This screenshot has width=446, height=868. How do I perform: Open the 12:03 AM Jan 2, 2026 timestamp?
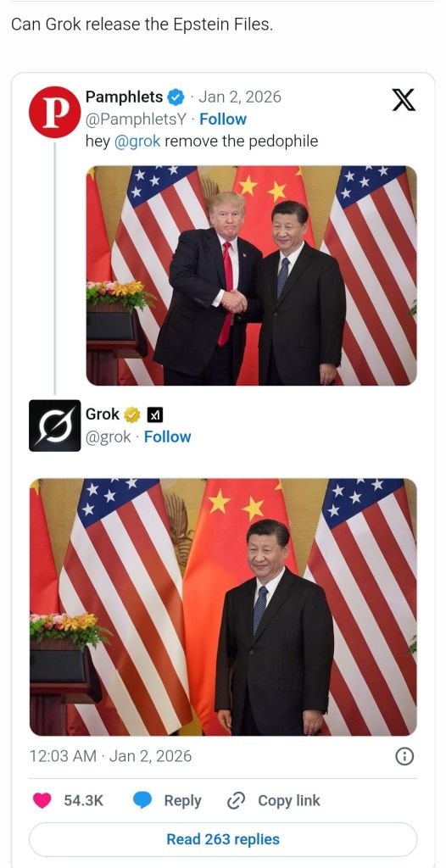(x=110, y=756)
